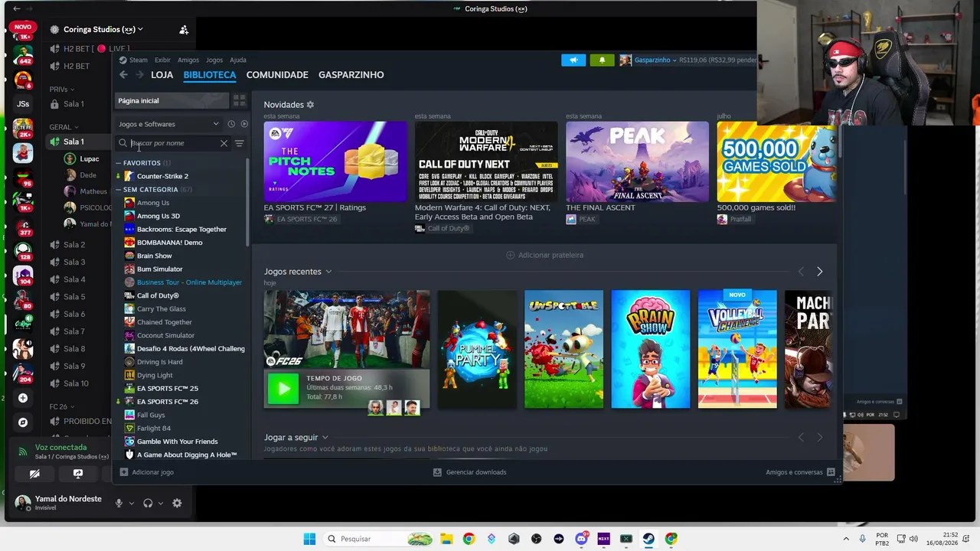Expand Jogos recentes shelf options

328,272
